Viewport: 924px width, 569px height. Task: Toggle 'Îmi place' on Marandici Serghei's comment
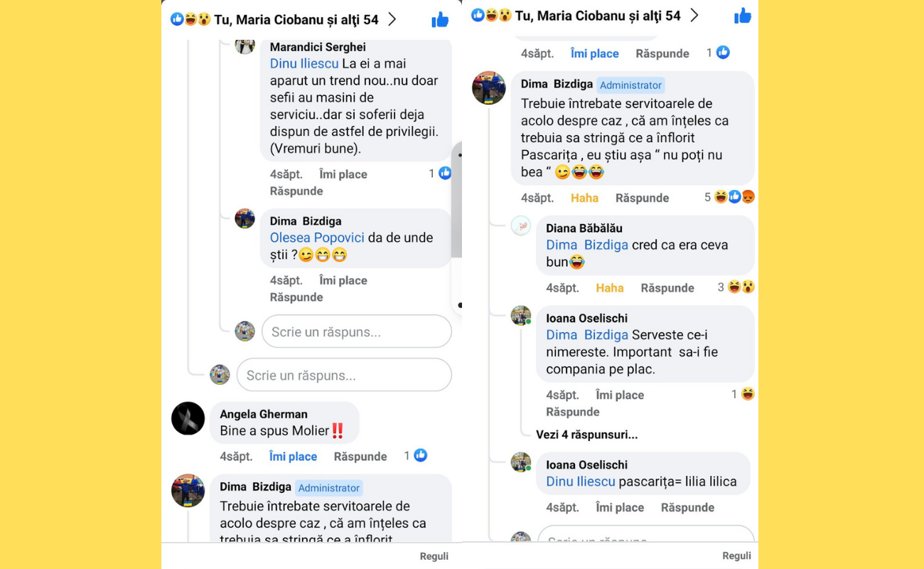pyautogui.click(x=343, y=174)
